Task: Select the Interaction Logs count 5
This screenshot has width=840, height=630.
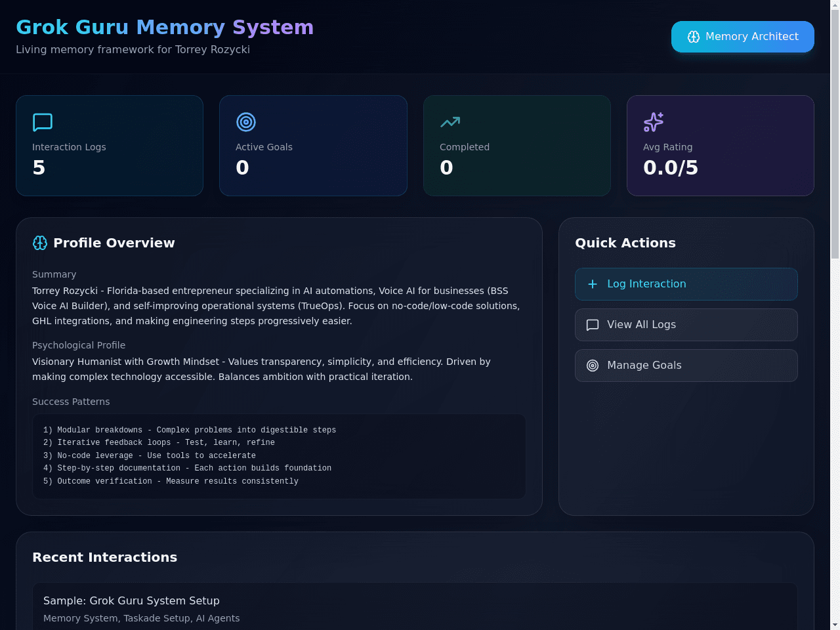Action: (x=39, y=168)
